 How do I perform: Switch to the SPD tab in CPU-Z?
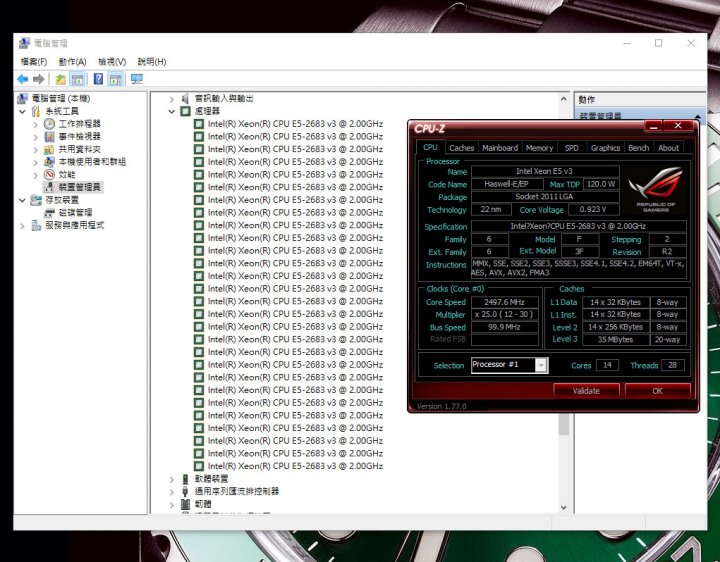pyautogui.click(x=572, y=148)
